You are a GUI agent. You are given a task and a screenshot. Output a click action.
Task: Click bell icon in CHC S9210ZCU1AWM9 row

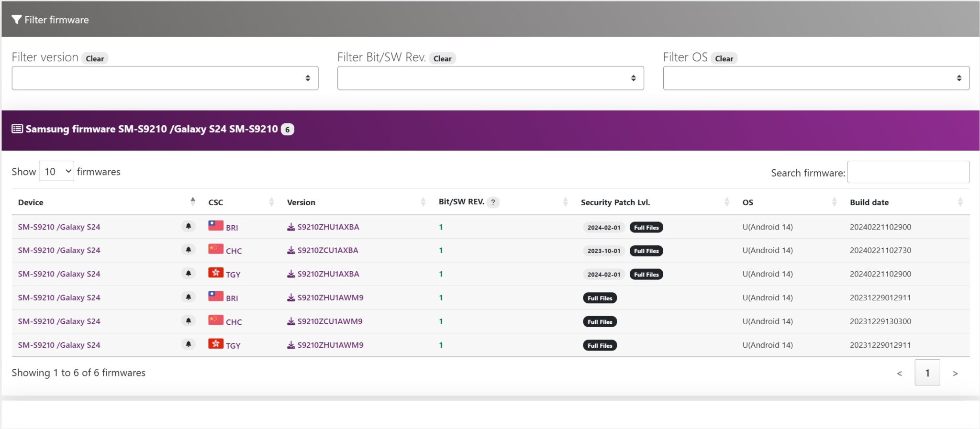coord(189,321)
